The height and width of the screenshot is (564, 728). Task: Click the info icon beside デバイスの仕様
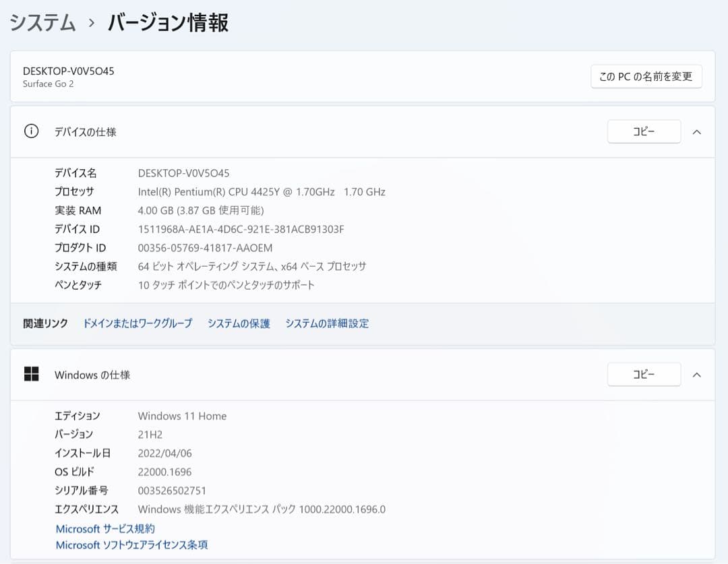click(30, 131)
